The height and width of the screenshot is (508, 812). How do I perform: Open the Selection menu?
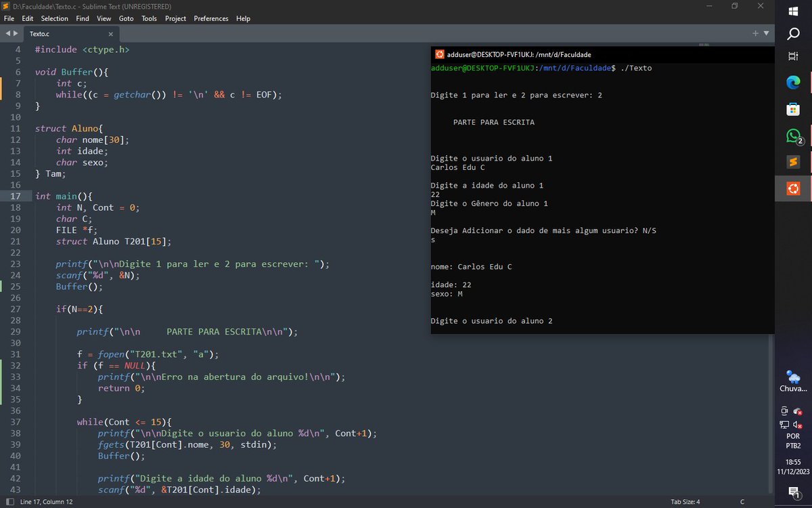55,18
